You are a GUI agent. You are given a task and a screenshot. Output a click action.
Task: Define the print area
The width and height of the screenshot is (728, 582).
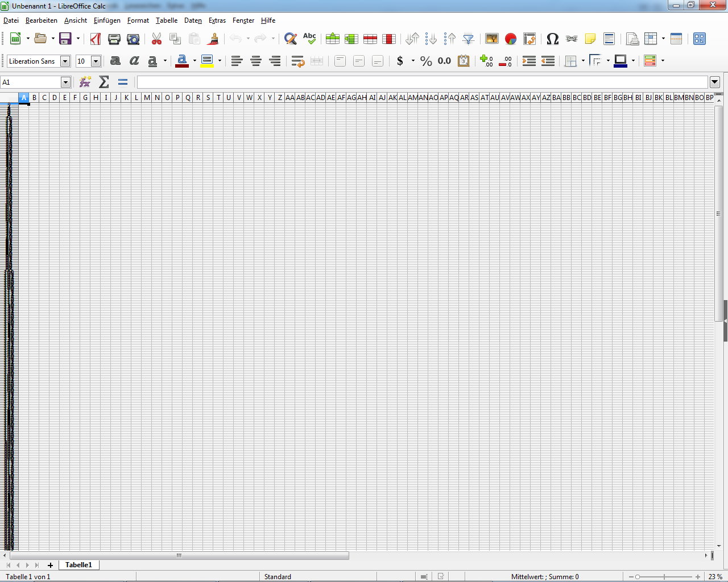[632, 39]
